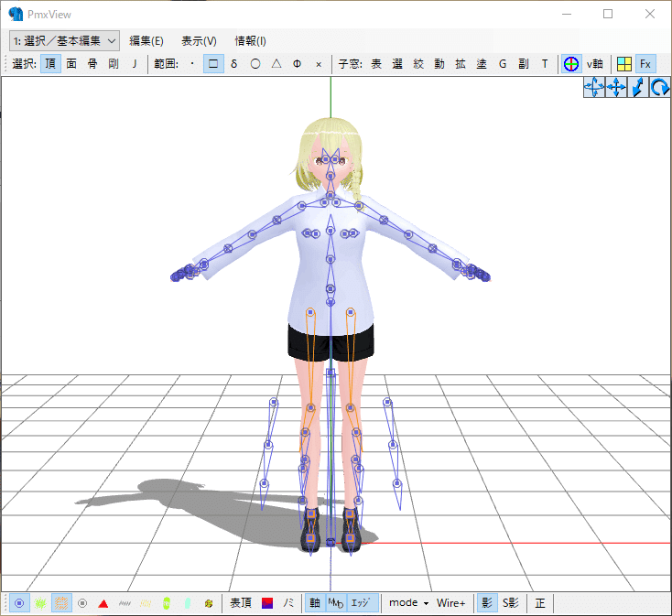Toggle the S影 self-shadow button
Viewport: 672px width, 616px height.
click(511, 603)
